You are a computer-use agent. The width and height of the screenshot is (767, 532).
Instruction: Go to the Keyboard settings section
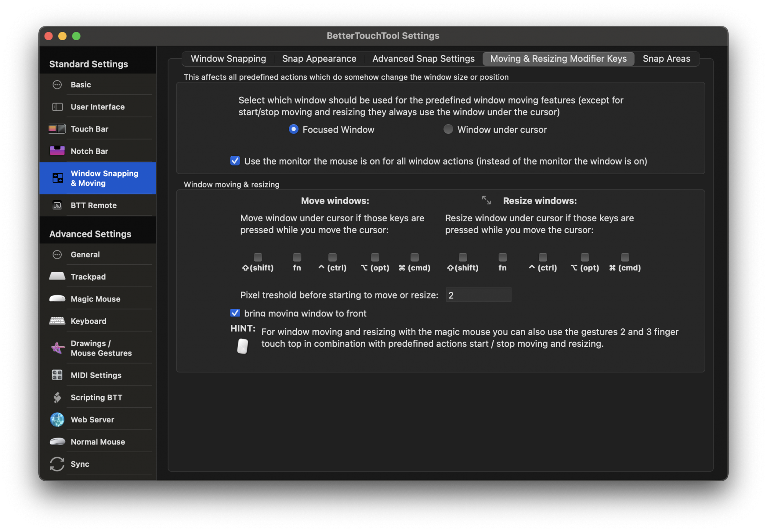point(88,321)
